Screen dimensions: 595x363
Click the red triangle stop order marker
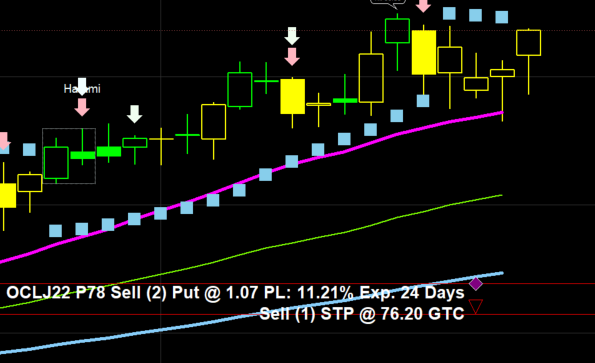tap(476, 306)
